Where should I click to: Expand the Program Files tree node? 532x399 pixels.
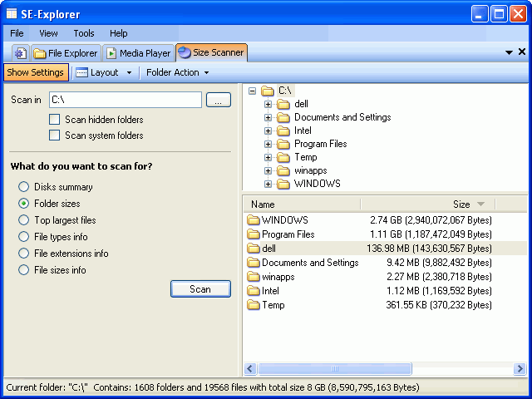[x=268, y=144]
